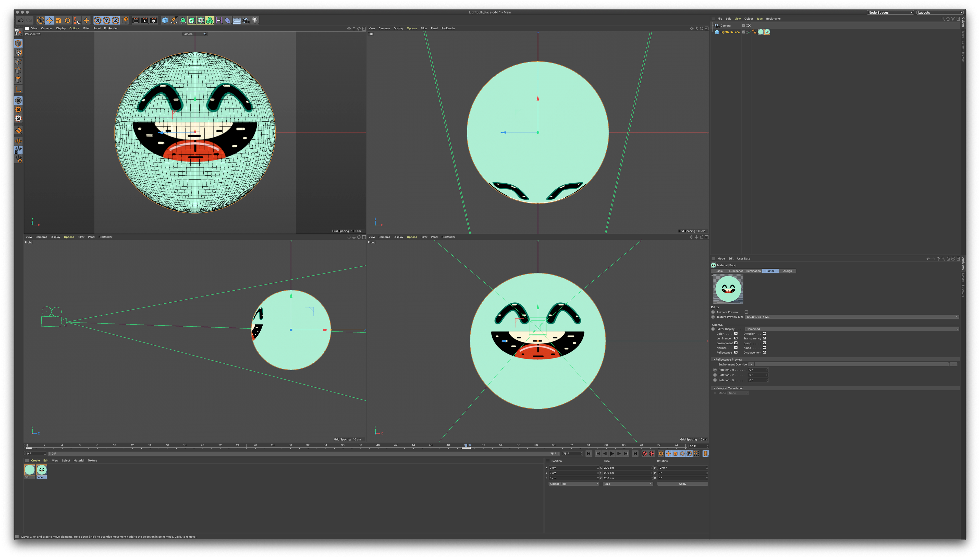Switch to the Luminance material tab
Screen dimensions: 980x558
[736, 271]
